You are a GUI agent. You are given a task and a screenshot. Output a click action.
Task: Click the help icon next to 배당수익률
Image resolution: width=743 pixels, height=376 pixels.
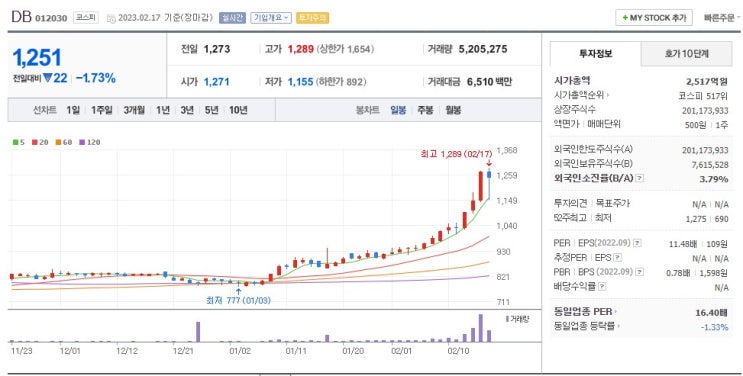(602, 286)
